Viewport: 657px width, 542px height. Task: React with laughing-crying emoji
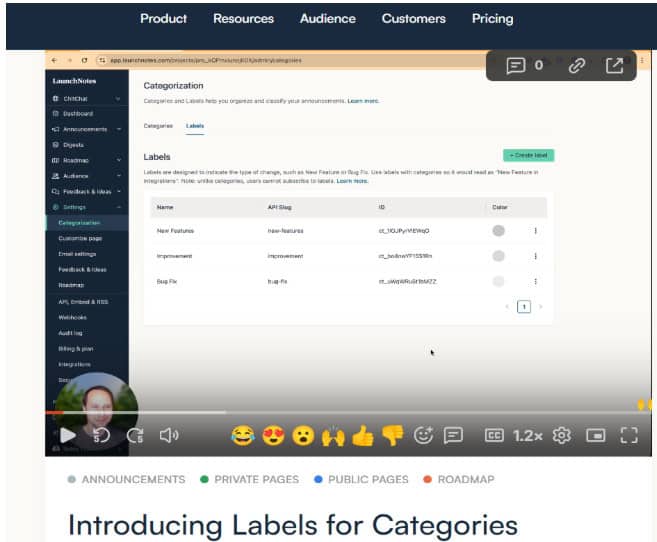[x=243, y=436]
